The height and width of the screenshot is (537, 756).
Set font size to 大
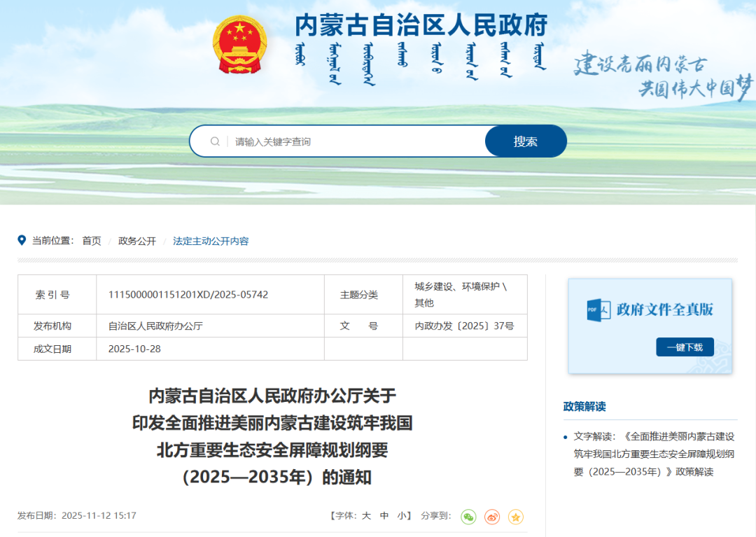point(366,516)
